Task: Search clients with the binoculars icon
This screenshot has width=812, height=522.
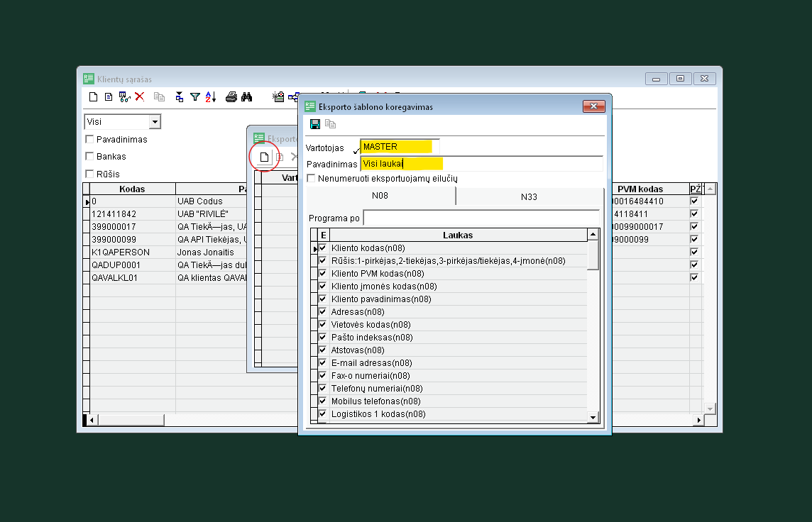Action: (x=246, y=96)
